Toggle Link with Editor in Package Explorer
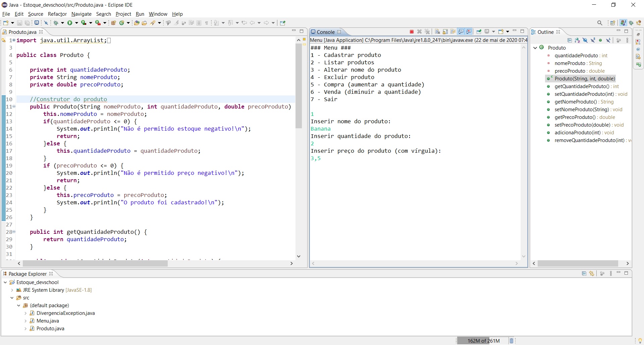The height and width of the screenshot is (345, 644). [x=592, y=274]
